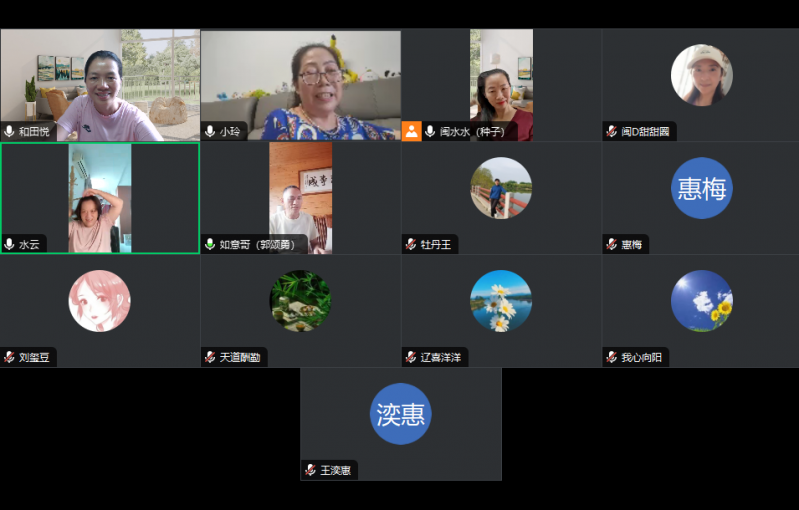Viewport: 799px width, 510px height.
Task: Select the blue 滦惠 avatar circle
Action: tap(401, 413)
